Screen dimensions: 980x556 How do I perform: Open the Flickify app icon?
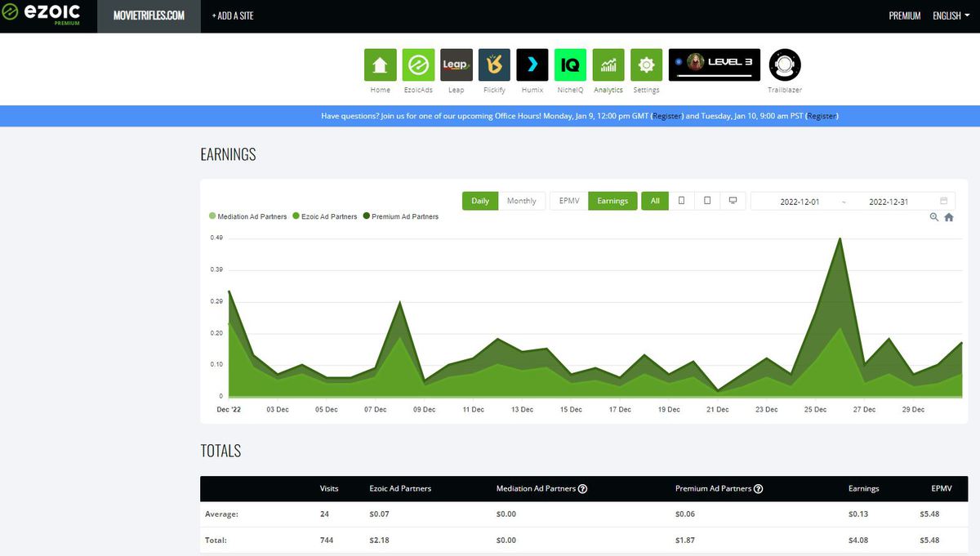pos(494,64)
